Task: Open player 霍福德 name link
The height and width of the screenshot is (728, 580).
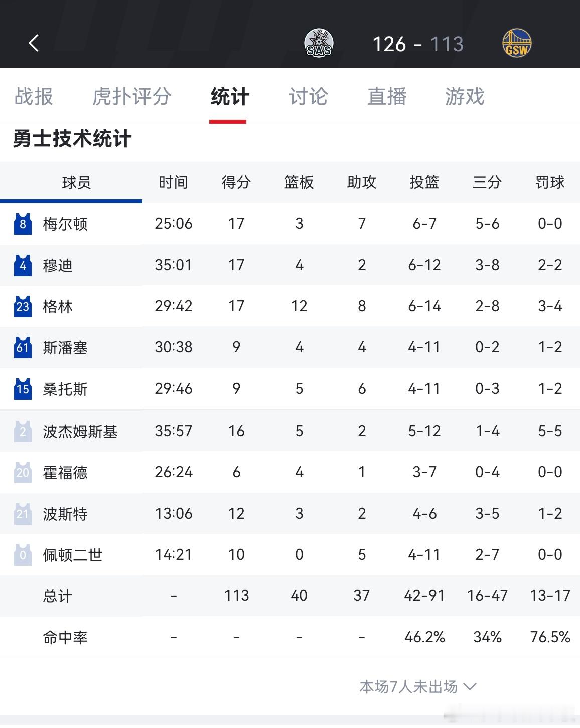Action: coord(65,472)
